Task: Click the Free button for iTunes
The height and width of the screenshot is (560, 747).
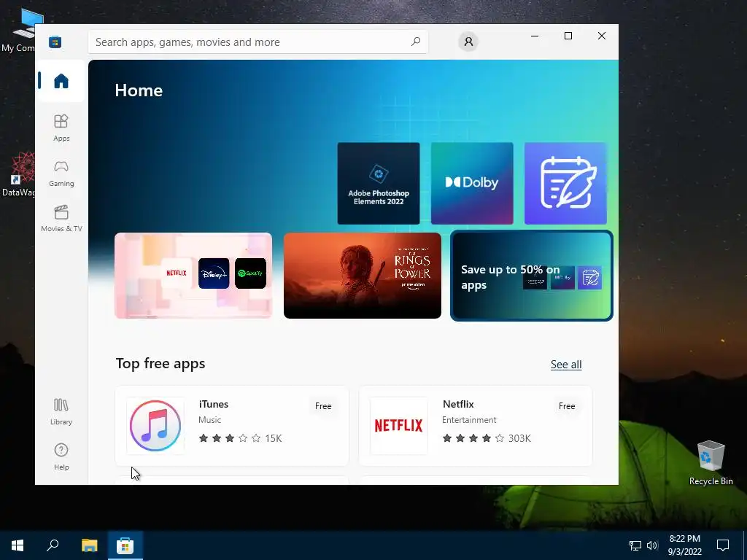Action: pyautogui.click(x=323, y=405)
